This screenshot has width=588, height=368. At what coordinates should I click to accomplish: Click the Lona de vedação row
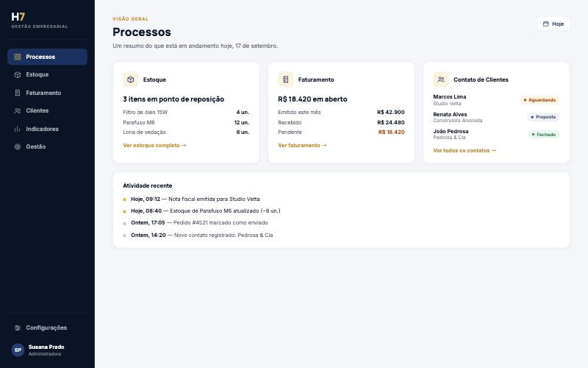click(186, 132)
